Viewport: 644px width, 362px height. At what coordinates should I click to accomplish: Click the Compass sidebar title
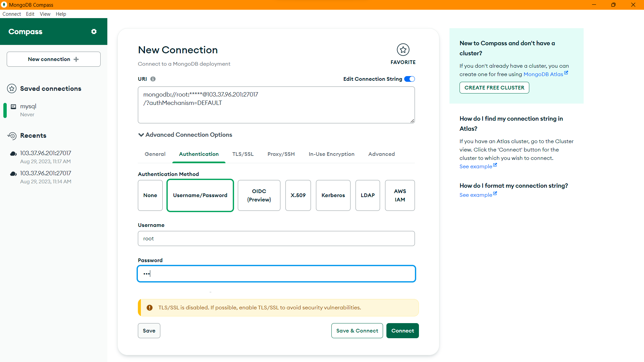[25, 32]
